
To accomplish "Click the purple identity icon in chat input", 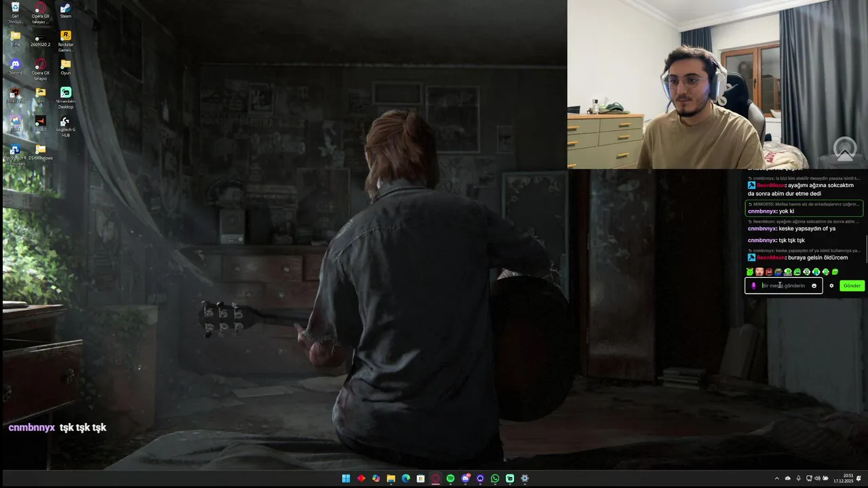I will pos(753,285).
